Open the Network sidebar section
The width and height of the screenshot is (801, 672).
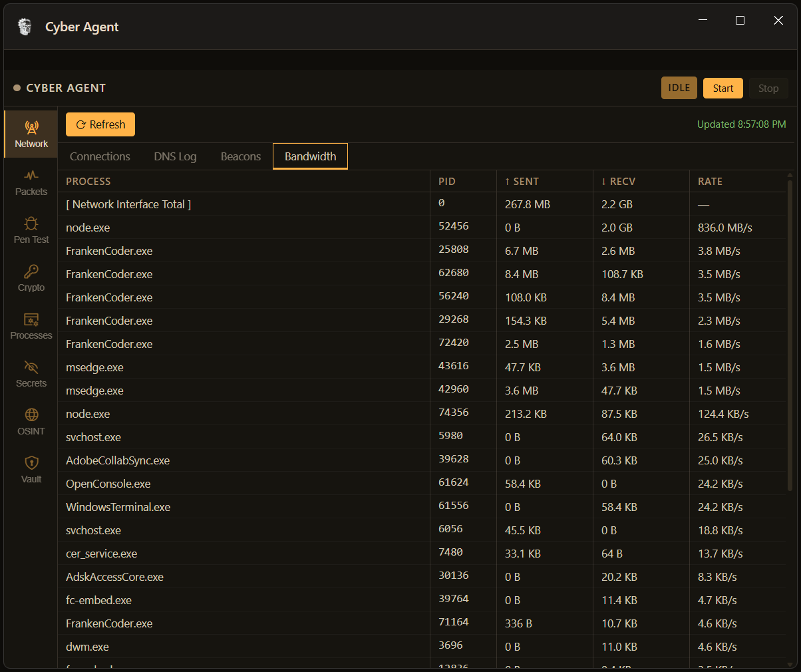pyautogui.click(x=31, y=134)
